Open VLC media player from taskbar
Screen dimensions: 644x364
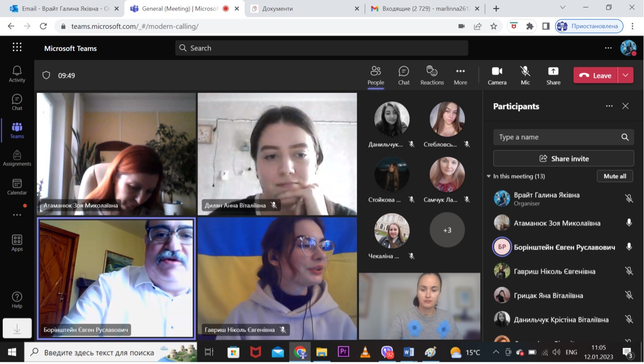[365, 352]
